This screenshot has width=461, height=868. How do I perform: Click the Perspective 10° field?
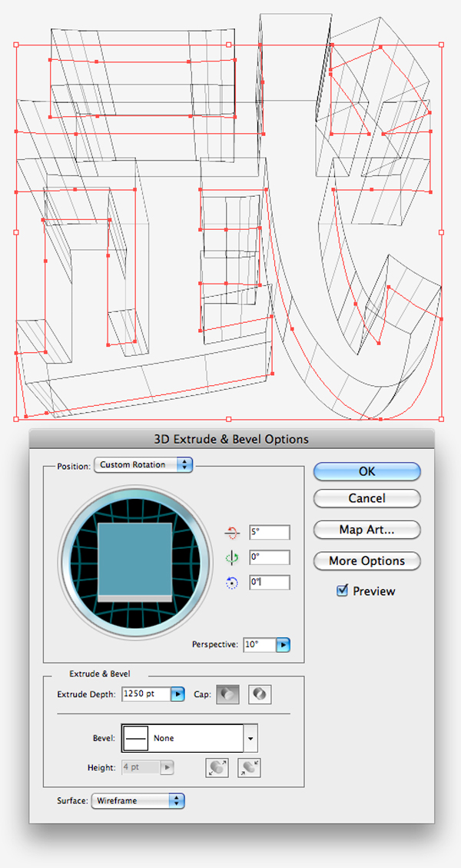pos(260,645)
